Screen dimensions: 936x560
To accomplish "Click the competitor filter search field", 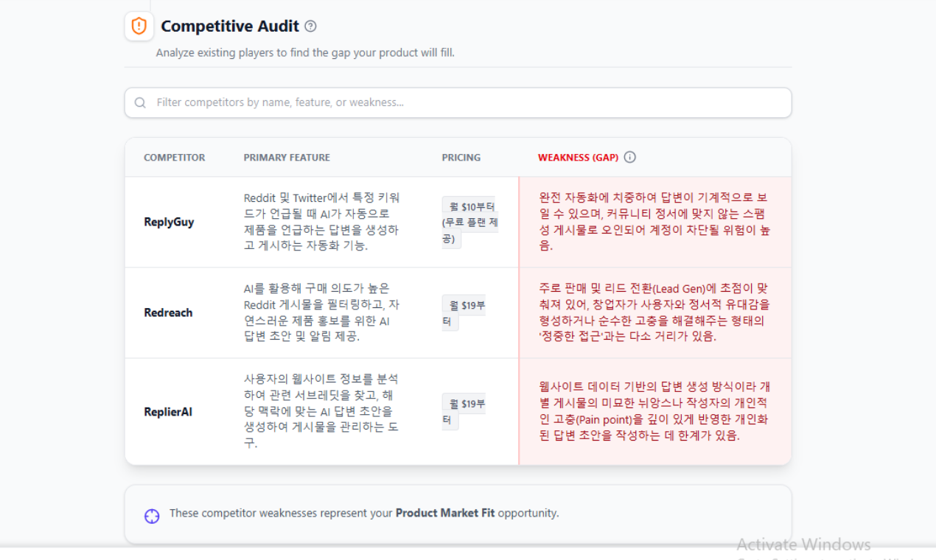I will pos(457,102).
